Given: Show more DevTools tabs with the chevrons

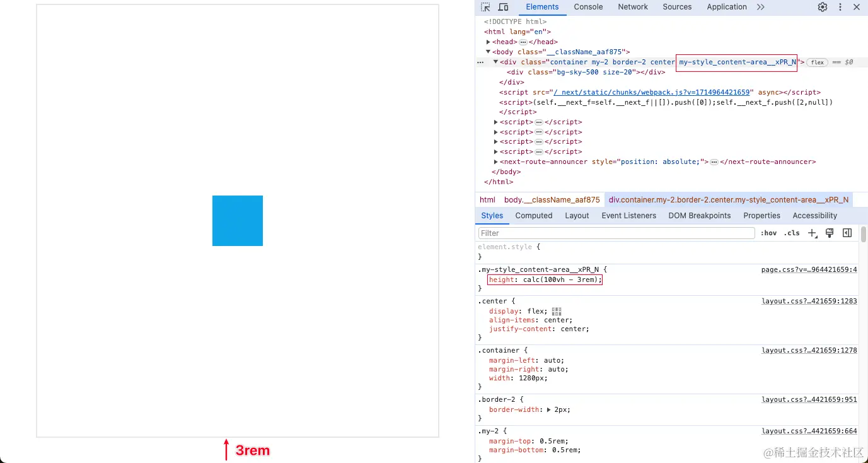Looking at the screenshot, I should tap(760, 7).
